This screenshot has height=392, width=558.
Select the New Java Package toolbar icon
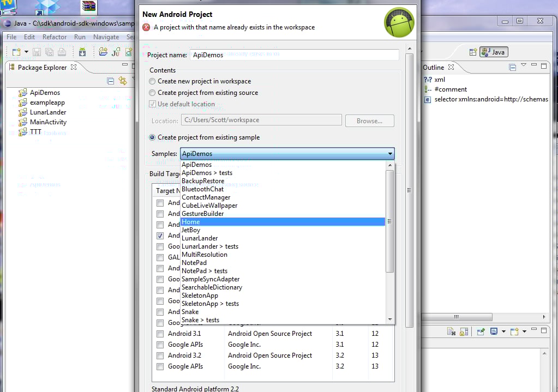[103, 52]
